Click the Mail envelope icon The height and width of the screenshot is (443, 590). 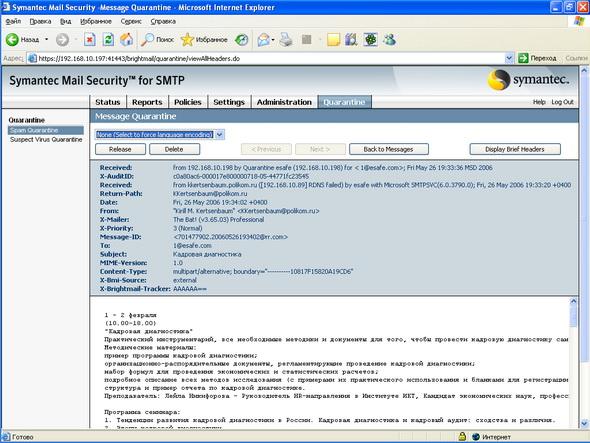263,40
